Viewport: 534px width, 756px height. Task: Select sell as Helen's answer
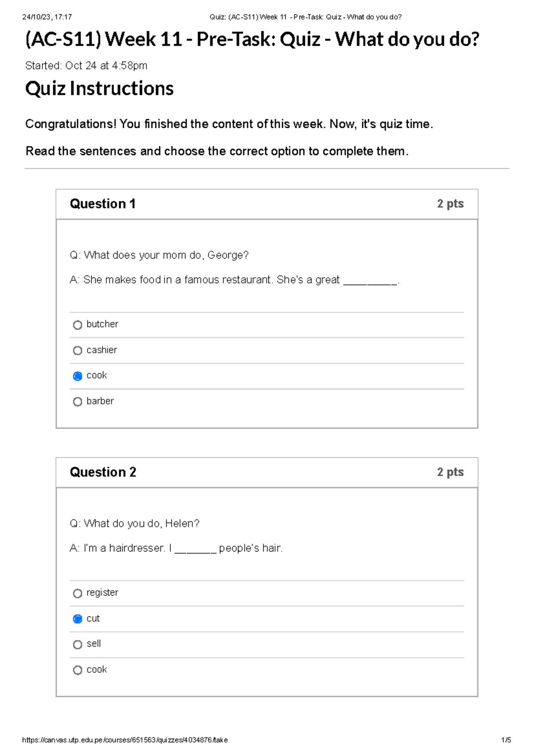78,644
